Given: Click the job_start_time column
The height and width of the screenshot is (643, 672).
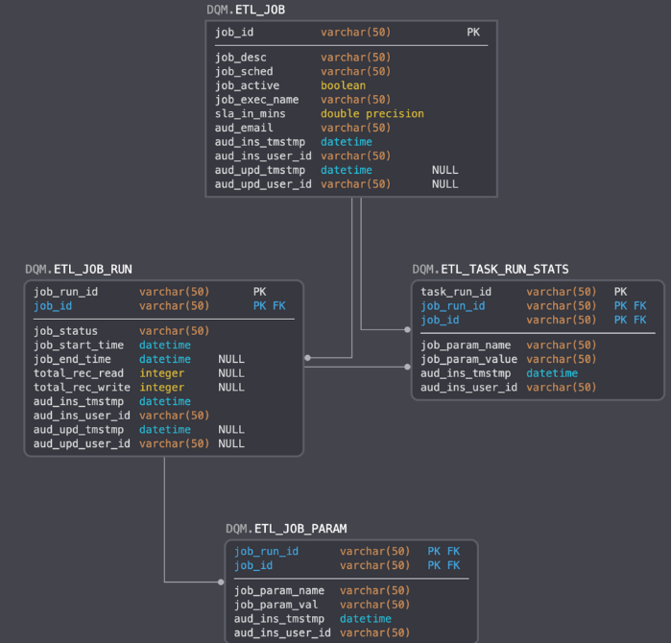Looking at the screenshot, I should point(79,345).
